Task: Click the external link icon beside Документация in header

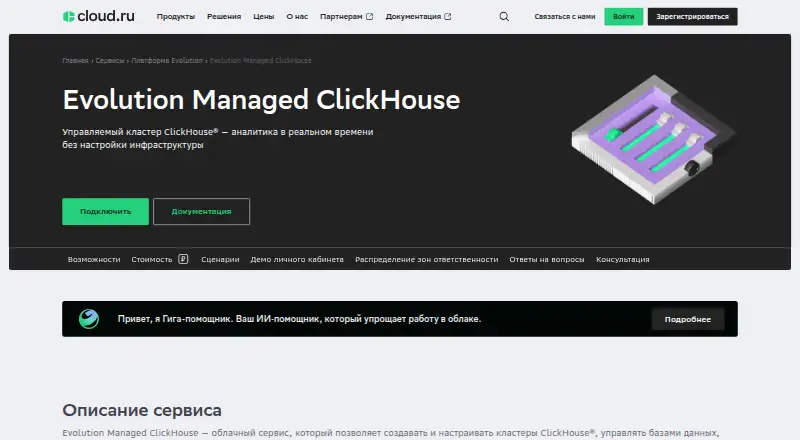Action: [447, 16]
